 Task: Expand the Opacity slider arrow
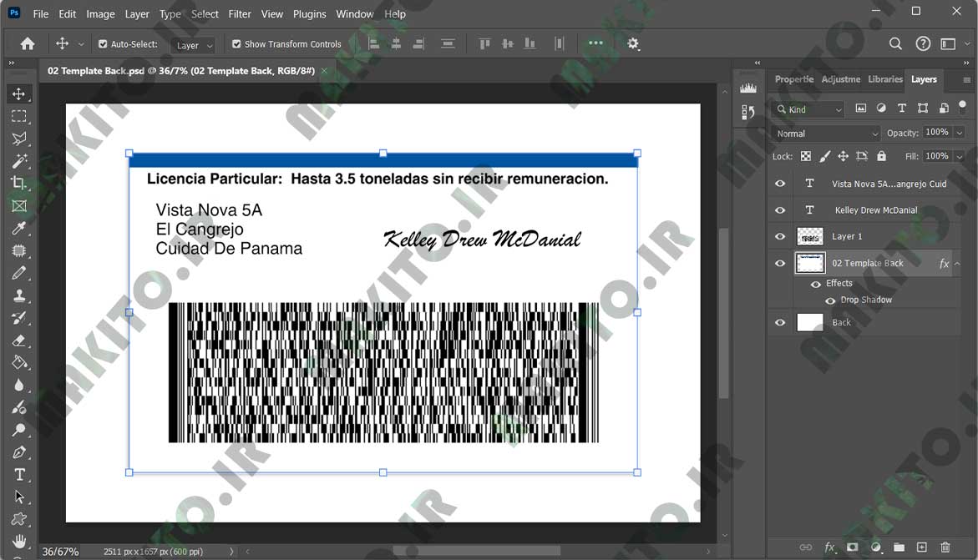point(960,133)
